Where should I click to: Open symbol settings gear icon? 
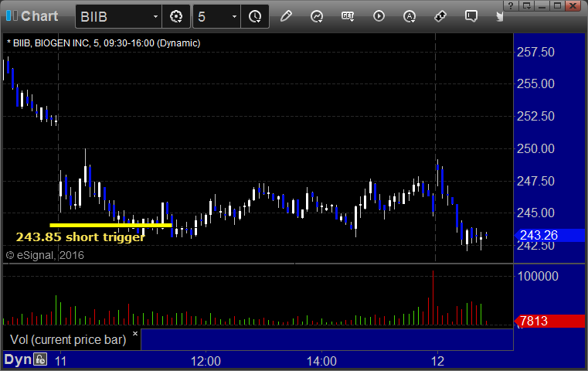176,16
